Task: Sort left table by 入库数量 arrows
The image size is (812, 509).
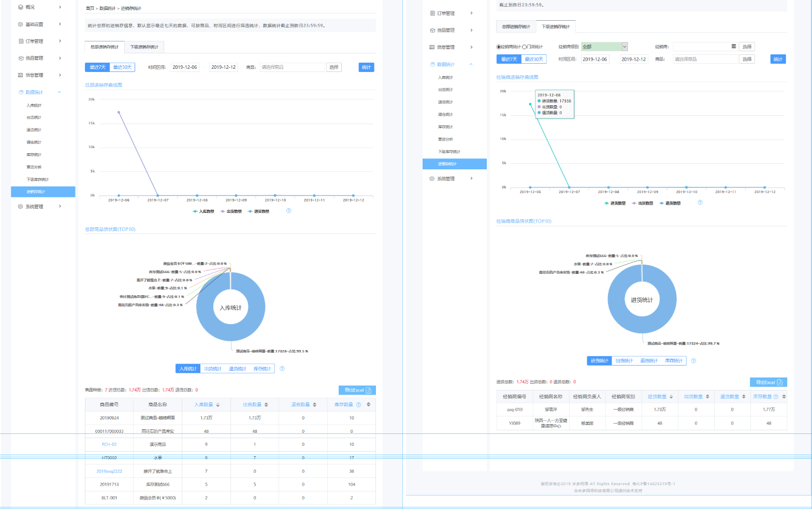Action: coord(218,404)
